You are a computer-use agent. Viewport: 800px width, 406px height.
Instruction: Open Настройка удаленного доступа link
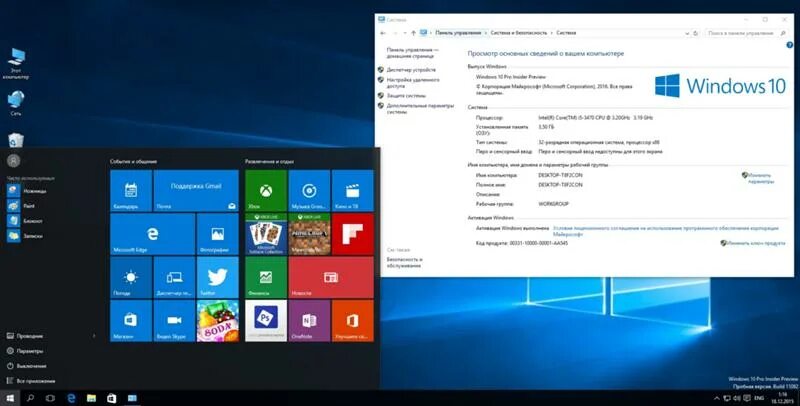(413, 83)
